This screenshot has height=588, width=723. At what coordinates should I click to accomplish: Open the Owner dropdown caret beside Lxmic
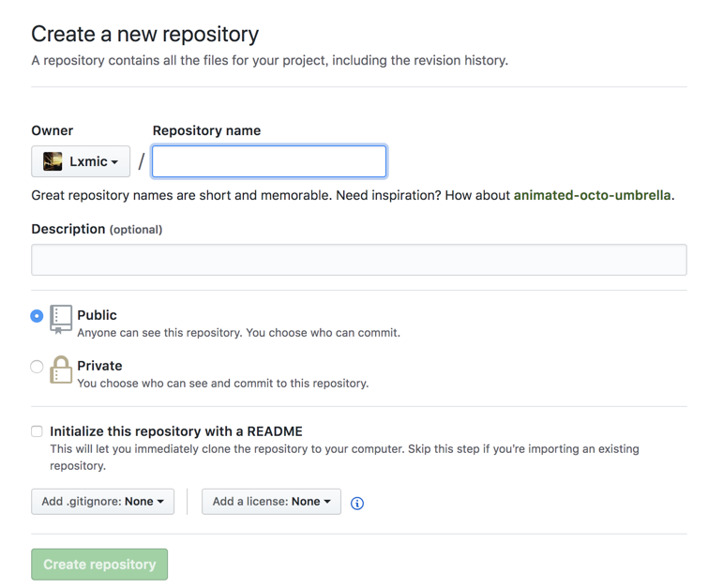114,162
